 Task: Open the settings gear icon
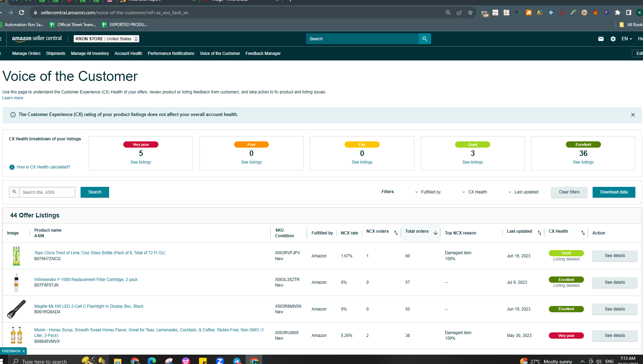(613, 39)
